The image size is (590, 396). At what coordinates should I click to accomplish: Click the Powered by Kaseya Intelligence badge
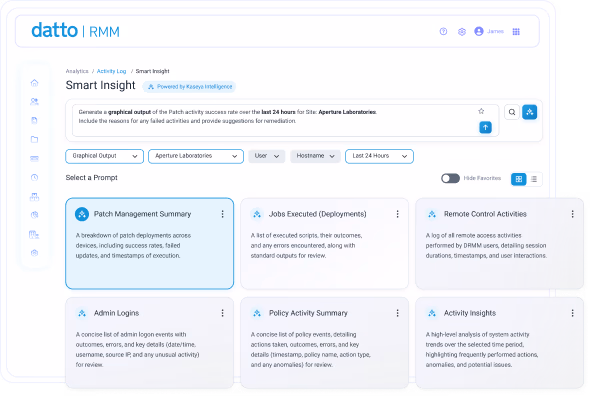189,87
